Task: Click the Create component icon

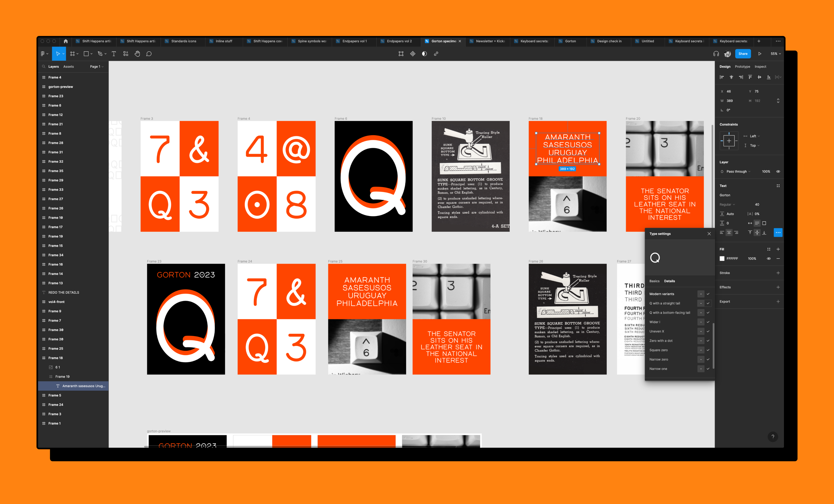Action: point(413,54)
